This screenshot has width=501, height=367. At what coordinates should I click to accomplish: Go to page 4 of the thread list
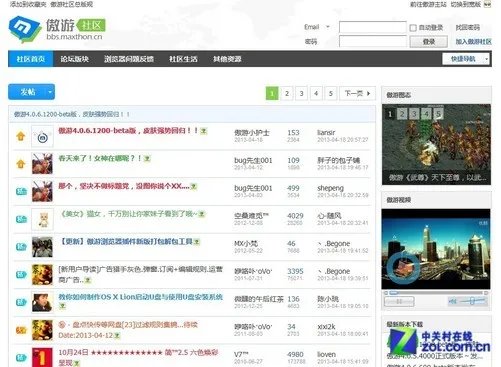[316, 93]
